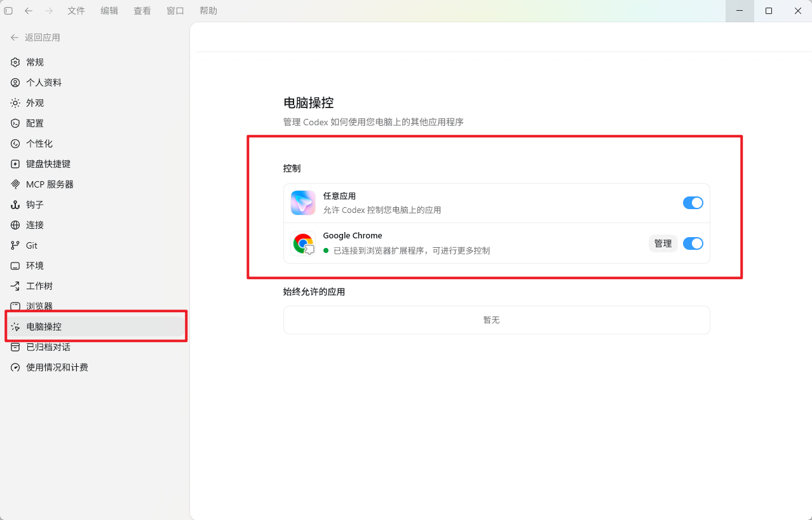This screenshot has width=812, height=520.
Task: Select 电脑操控 label in sidebar
Action: [x=44, y=327]
